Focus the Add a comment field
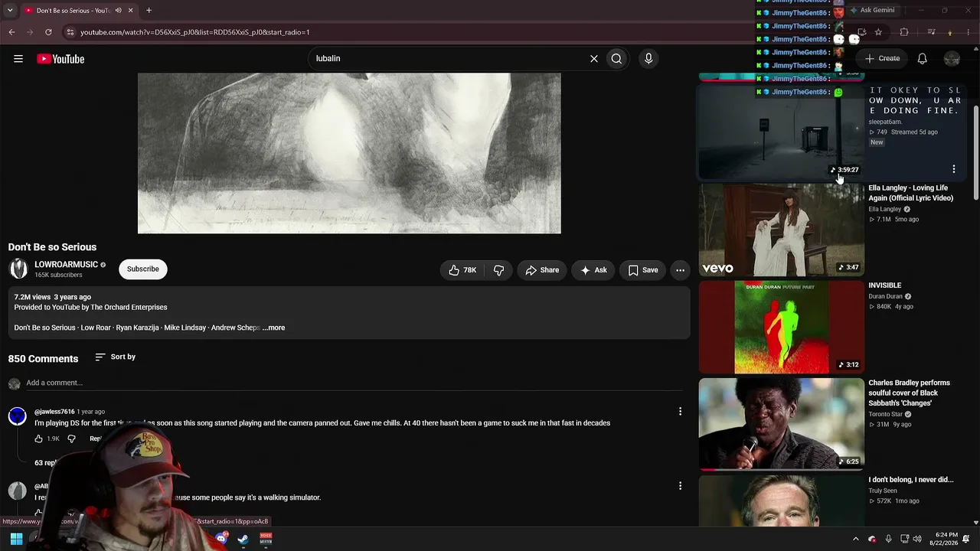980x551 pixels. [x=354, y=383]
